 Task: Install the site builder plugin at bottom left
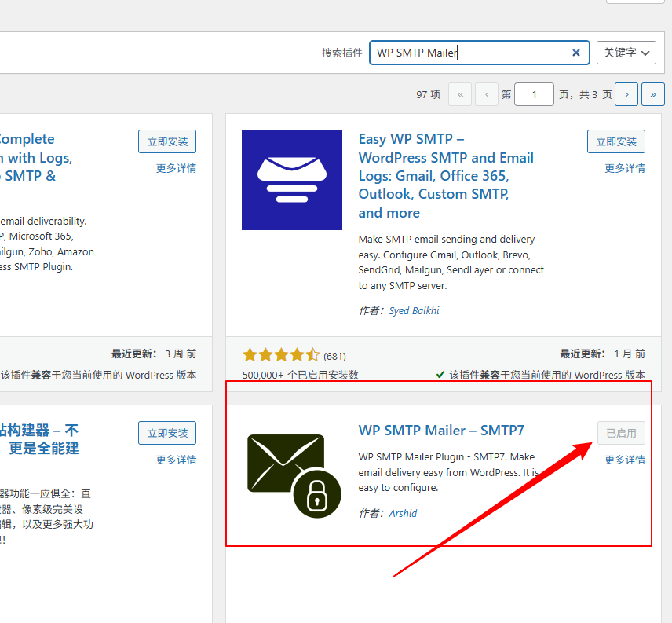click(167, 433)
